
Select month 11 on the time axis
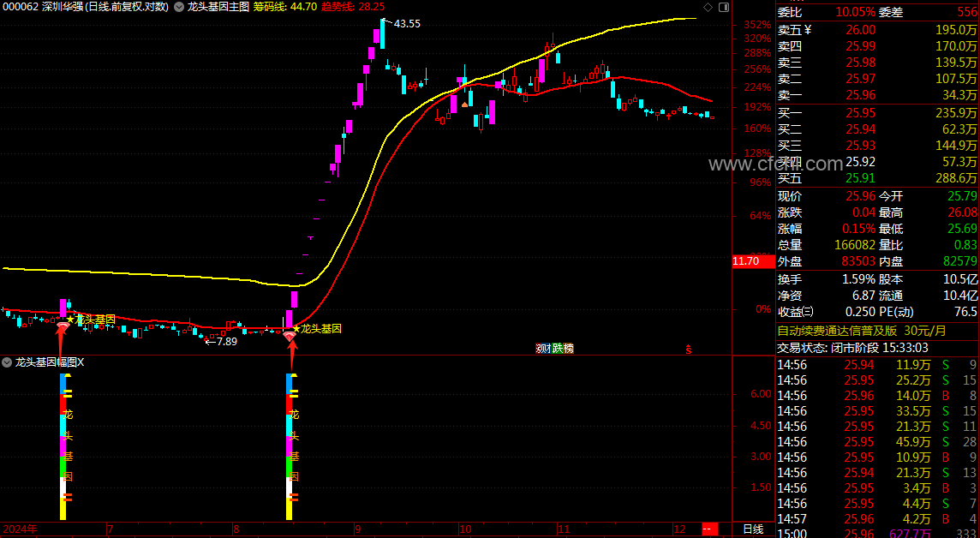(x=564, y=529)
